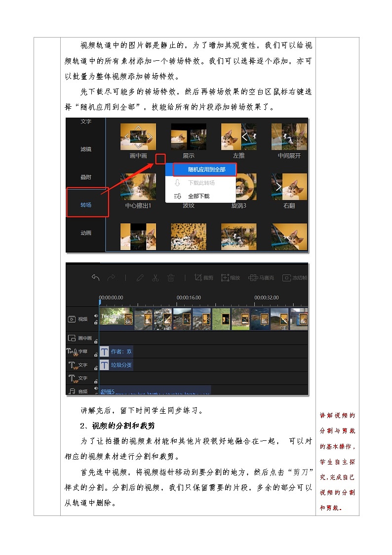Mute the 音频 track speaker

click(x=96, y=388)
